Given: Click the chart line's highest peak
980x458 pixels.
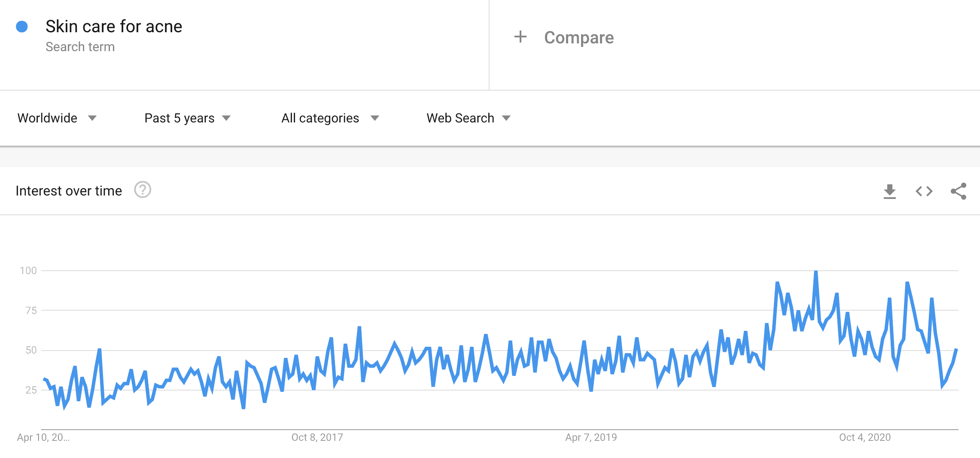Looking at the screenshot, I should [816, 272].
